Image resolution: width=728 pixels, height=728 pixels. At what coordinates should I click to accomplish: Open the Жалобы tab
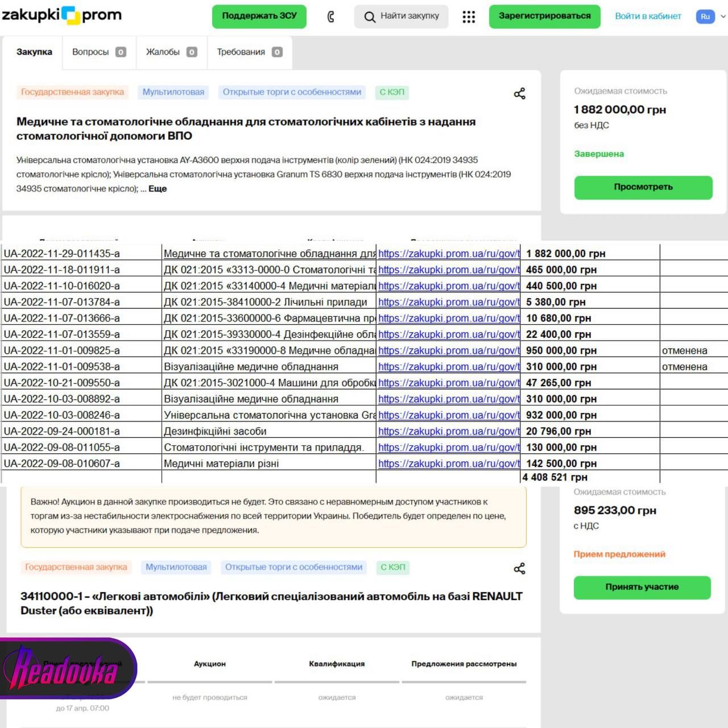click(x=171, y=52)
